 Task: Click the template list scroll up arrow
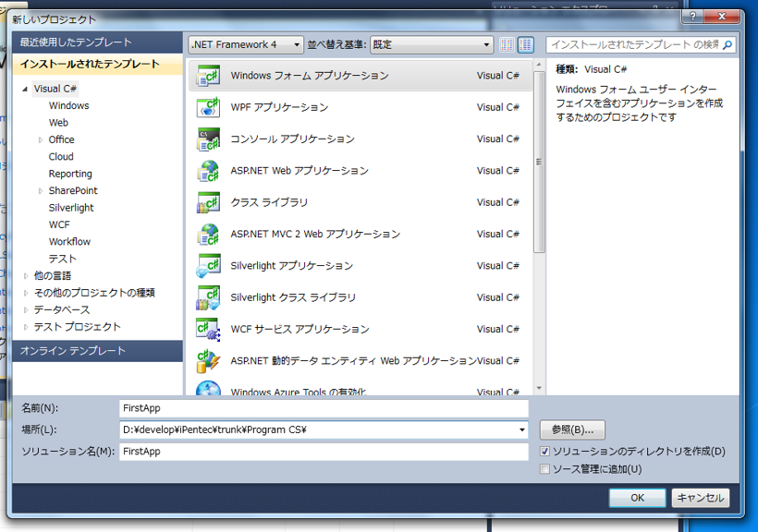pyautogui.click(x=539, y=65)
